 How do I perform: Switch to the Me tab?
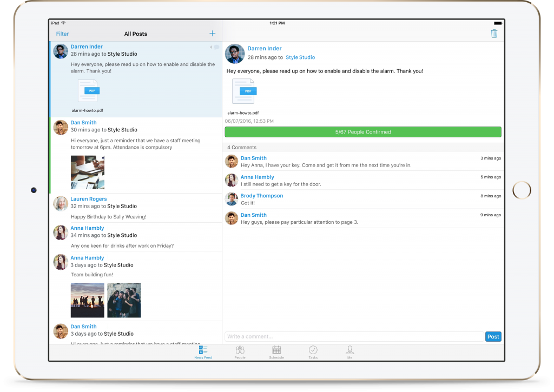coord(349,352)
